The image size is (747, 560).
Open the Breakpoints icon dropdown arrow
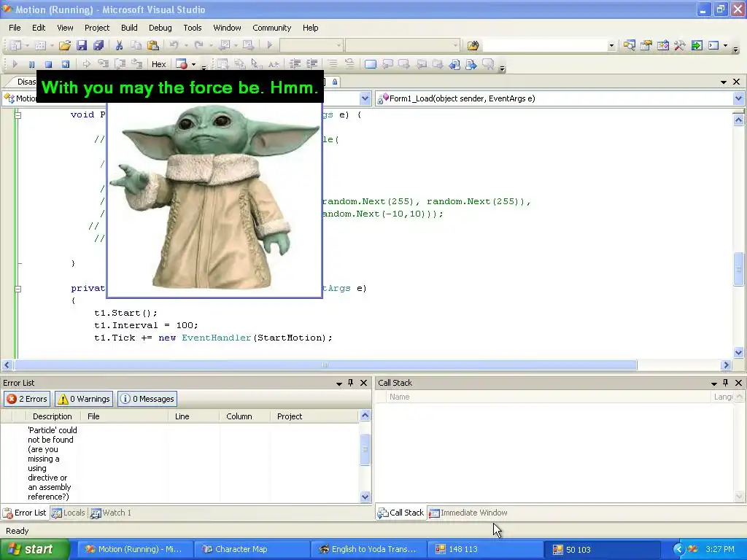pyautogui.click(x=193, y=64)
